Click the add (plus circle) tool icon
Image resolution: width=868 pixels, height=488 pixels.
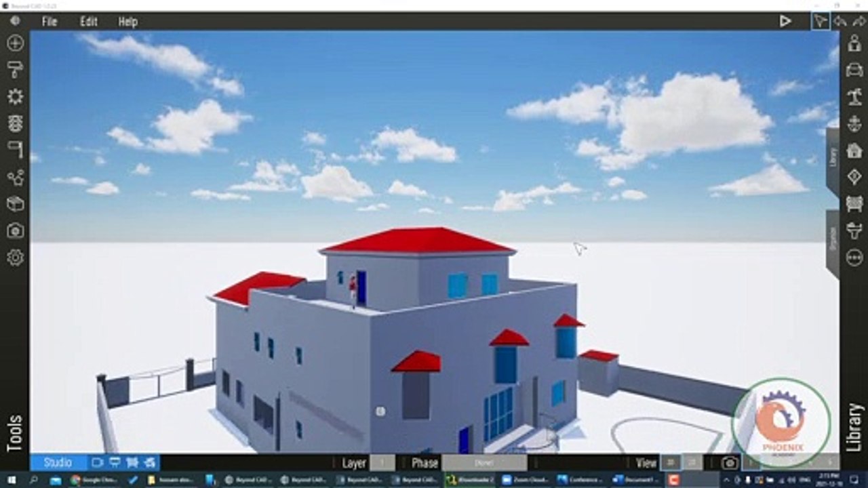tap(15, 43)
